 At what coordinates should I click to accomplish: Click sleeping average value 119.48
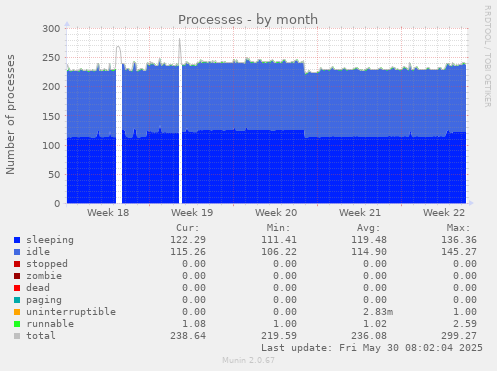pyautogui.click(x=369, y=240)
